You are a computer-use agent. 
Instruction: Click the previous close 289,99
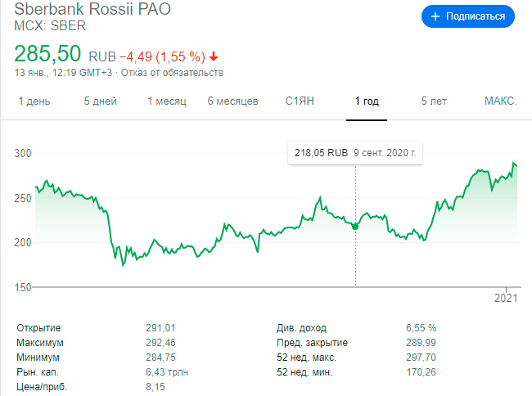tap(421, 343)
